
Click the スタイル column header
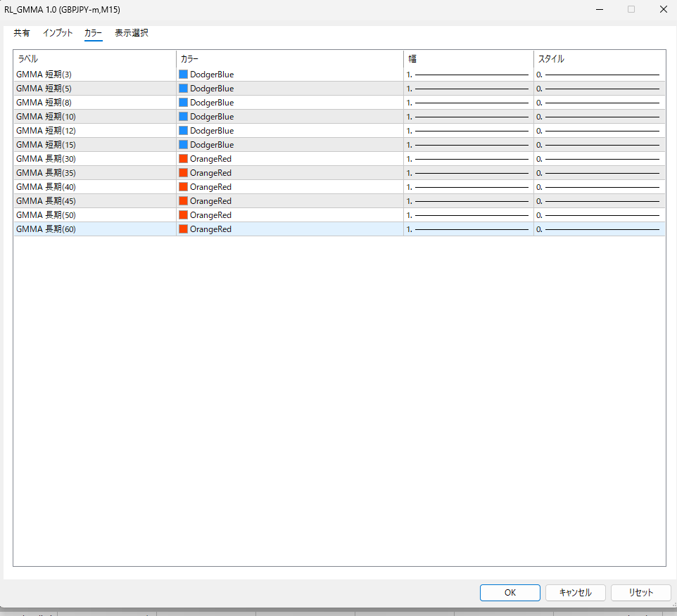(x=600, y=58)
